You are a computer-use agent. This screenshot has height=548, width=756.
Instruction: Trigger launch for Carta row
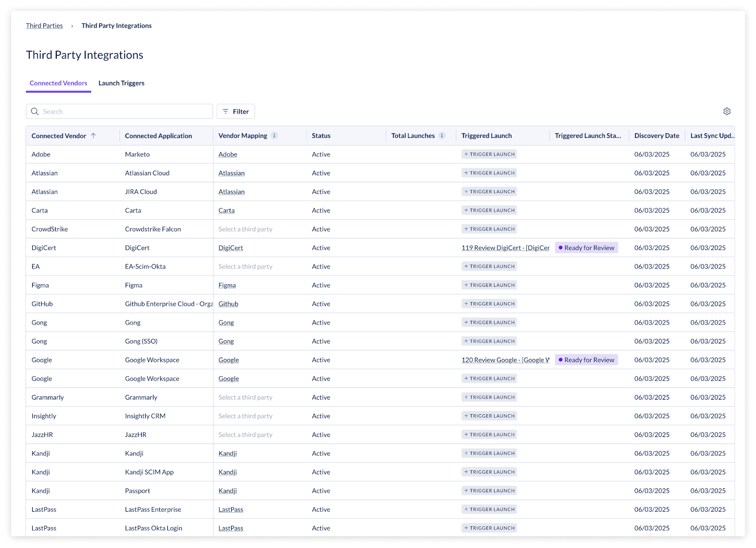pyautogui.click(x=489, y=210)
